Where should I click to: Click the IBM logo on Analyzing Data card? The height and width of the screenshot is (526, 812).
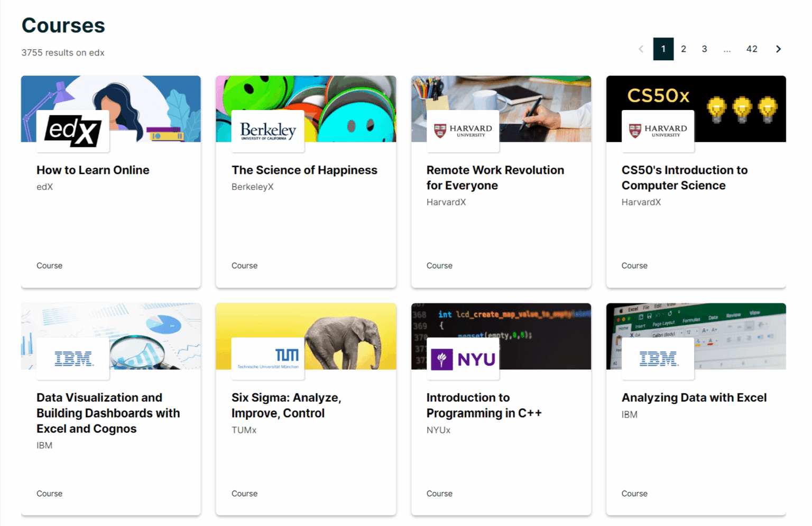658,359
